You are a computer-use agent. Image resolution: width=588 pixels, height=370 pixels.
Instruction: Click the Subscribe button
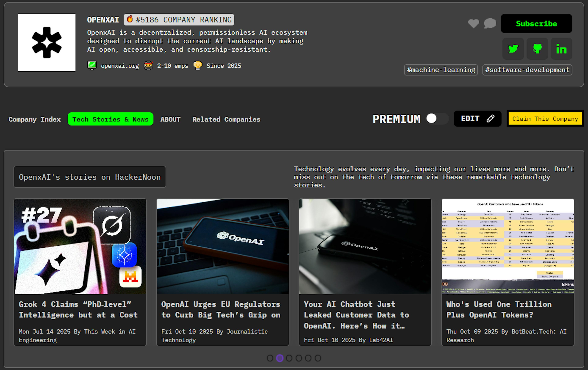click(x=536, y=23)
